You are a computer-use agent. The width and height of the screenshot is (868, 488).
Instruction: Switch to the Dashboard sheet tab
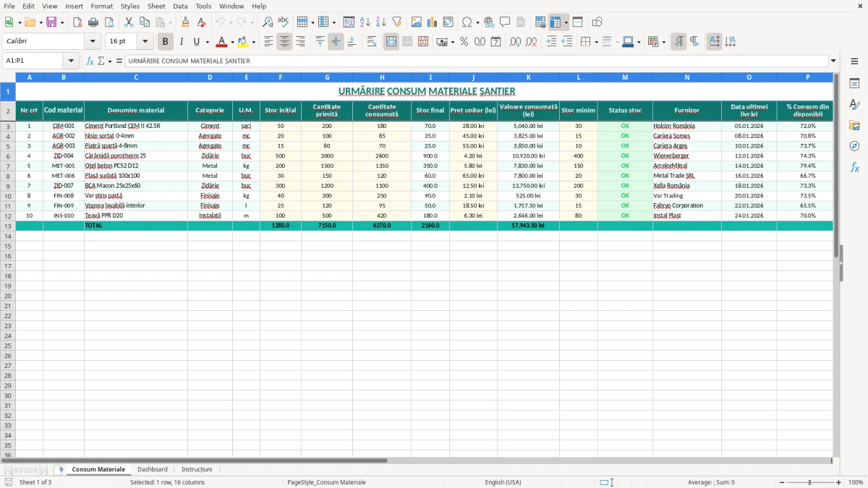[x=153, y=469]
